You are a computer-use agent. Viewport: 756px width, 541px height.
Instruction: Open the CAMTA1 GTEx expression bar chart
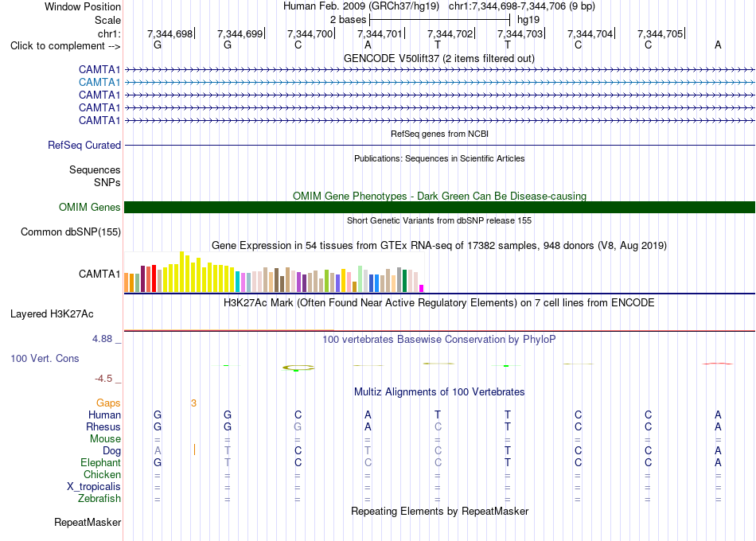tap(274, 272)
